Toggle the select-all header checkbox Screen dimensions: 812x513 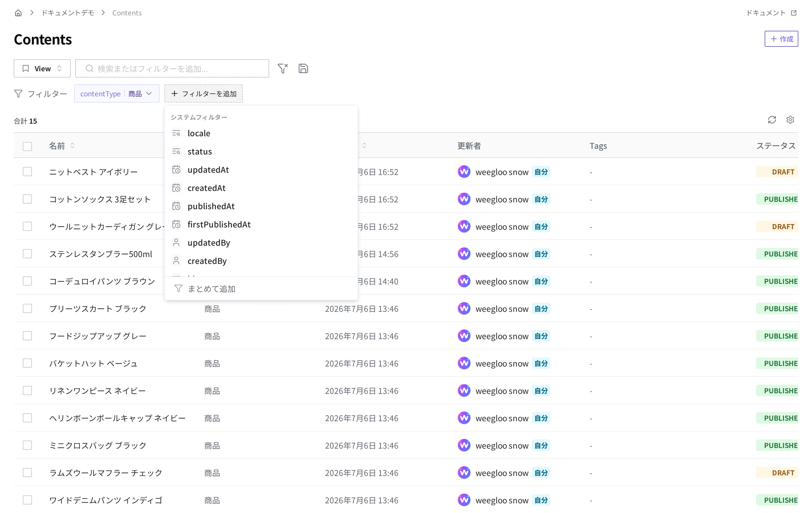27,146
